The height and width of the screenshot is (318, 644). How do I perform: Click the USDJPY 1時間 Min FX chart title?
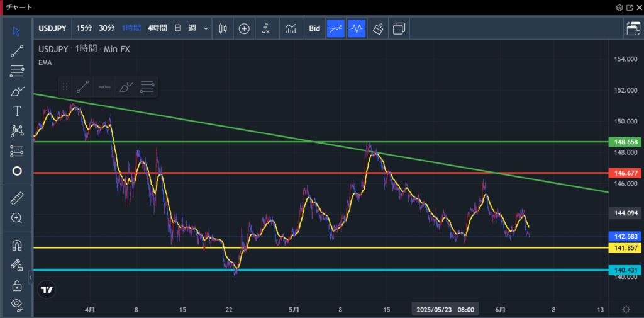pos(84,49)
